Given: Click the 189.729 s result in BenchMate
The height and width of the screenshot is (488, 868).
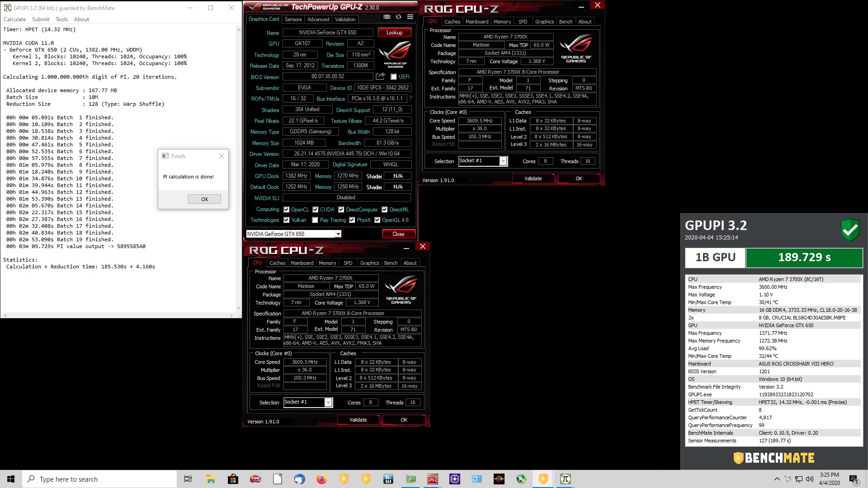Looking at the screenshot, I should pos(804,258).
